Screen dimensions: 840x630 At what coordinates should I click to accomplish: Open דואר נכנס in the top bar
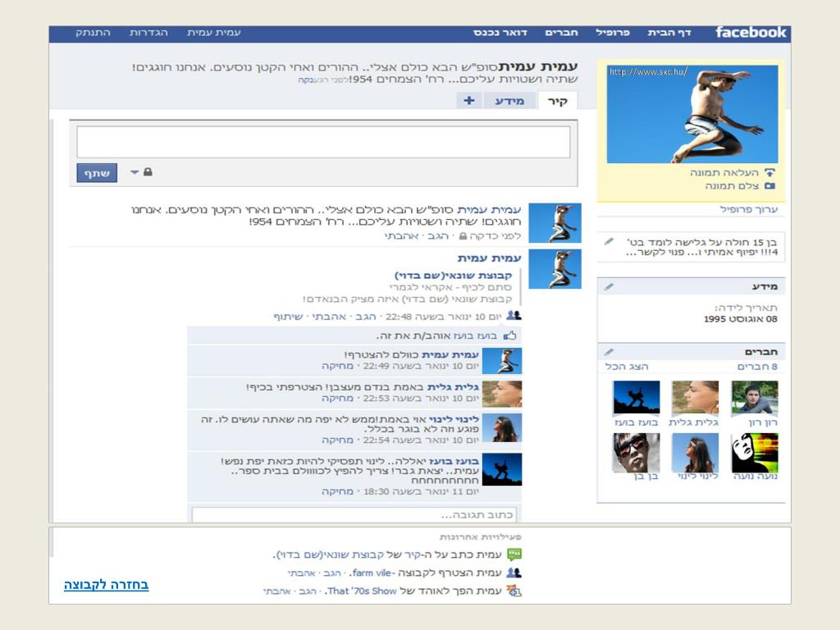pos(500,33)
